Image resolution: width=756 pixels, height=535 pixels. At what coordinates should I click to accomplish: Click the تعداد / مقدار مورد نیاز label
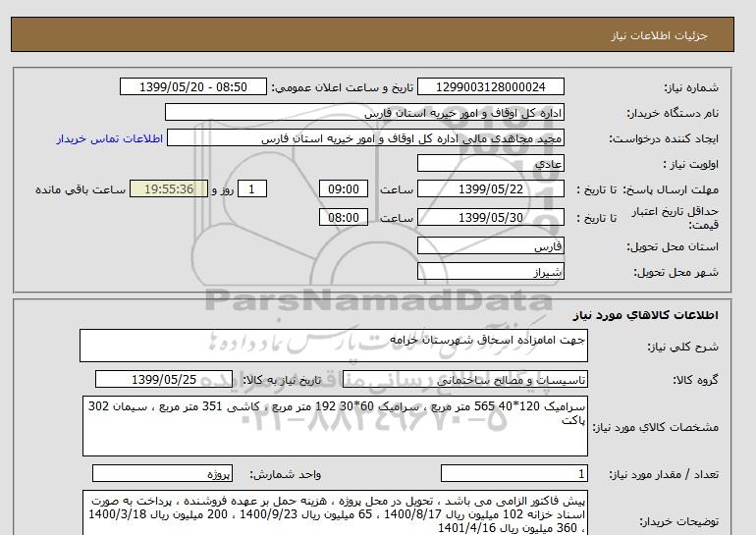(664, 475)
